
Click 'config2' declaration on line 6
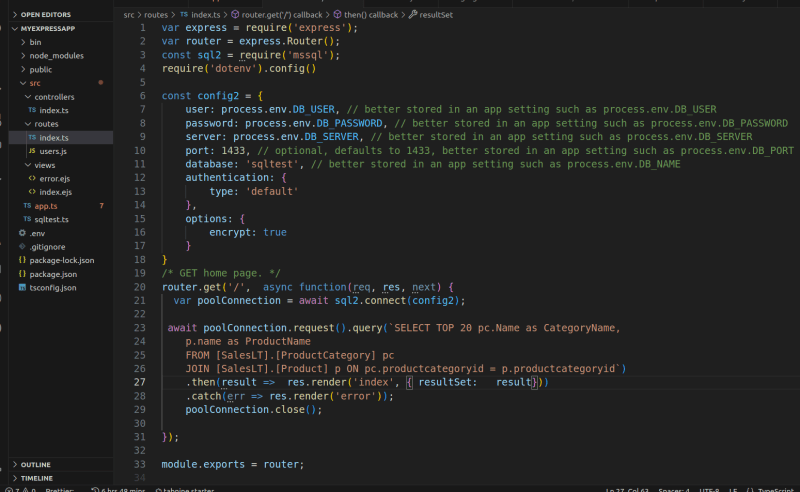218,95
